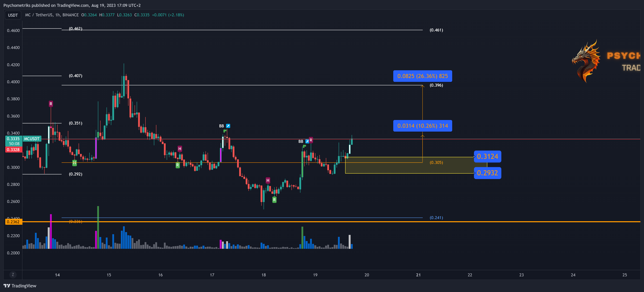Click the 0.2932 price label
644x292 pixels.
487,173
